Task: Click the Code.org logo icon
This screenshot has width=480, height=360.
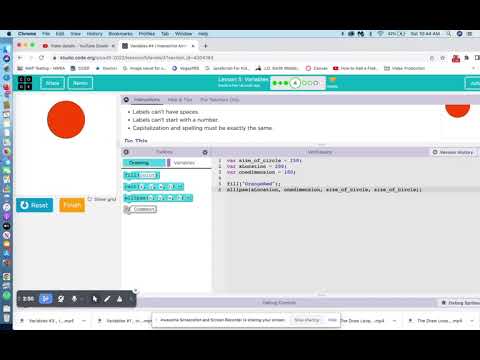Action: coord(25,83)
